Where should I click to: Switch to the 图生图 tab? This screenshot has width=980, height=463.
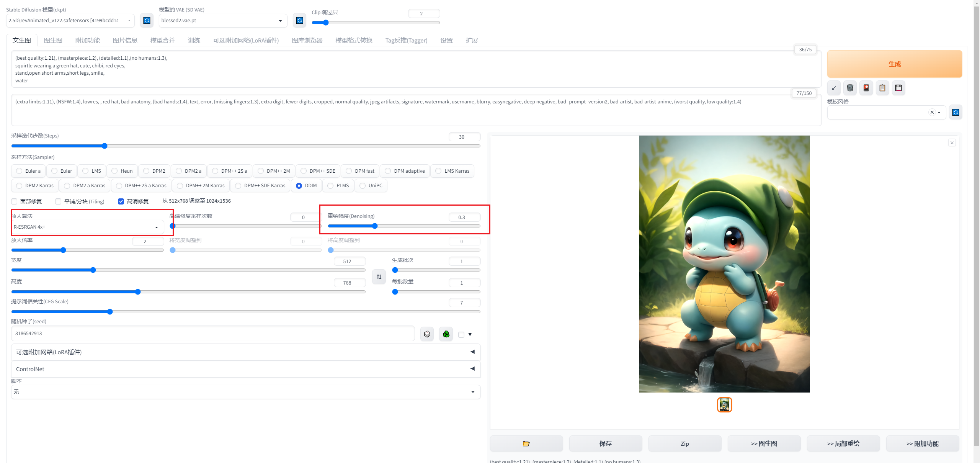53,40
